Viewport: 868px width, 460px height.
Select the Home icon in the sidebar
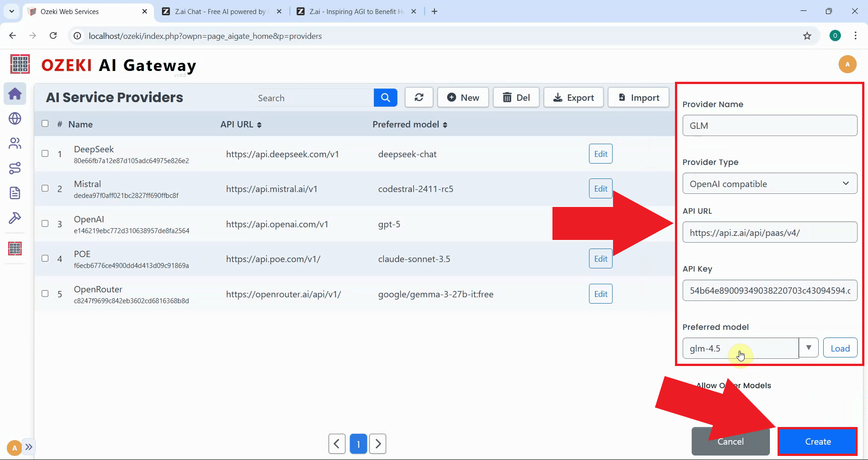[15, 94]
